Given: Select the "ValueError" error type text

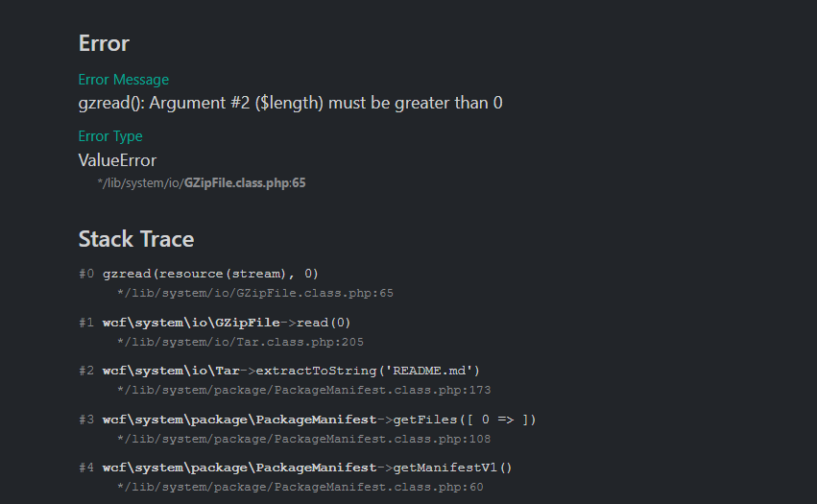Looking at the screenshot, I should 117,160.
